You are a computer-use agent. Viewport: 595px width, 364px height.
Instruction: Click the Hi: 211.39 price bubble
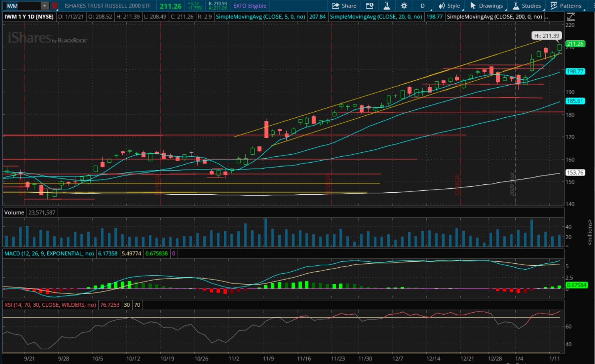[546, 36]
